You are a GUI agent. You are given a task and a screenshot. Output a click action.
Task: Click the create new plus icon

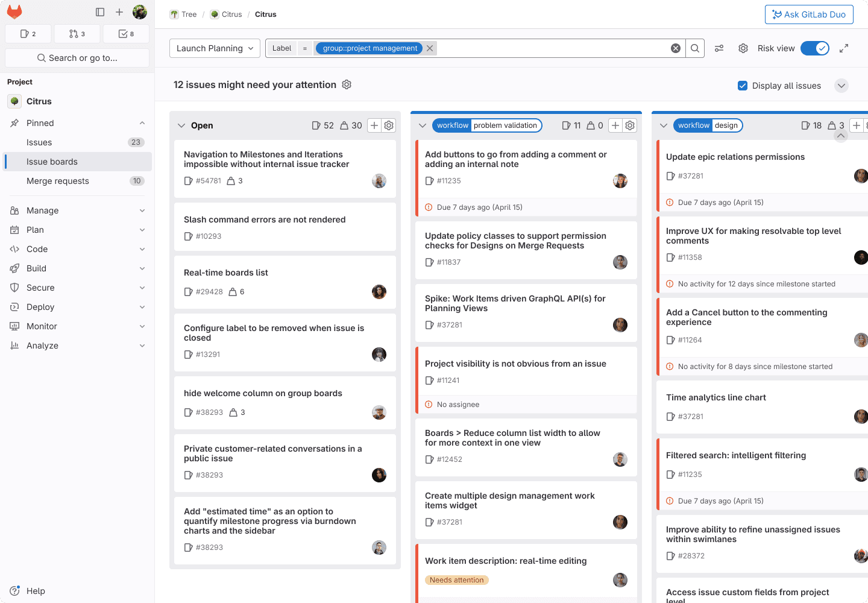(119, 12)
